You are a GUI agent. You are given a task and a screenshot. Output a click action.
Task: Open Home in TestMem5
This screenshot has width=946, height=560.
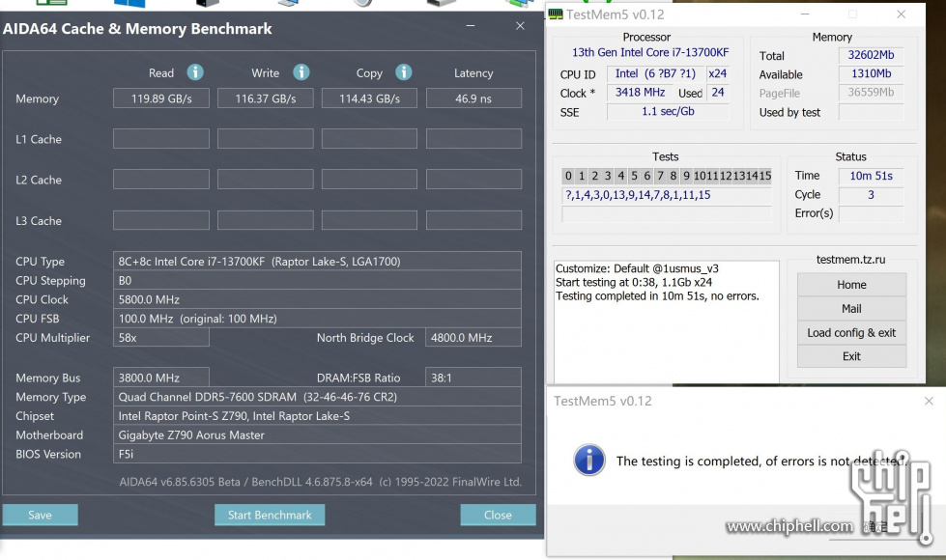(x=851, y=285)
